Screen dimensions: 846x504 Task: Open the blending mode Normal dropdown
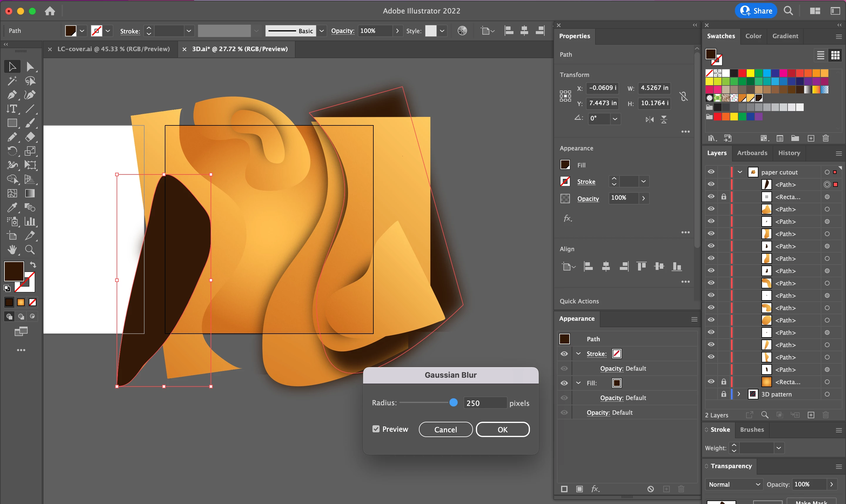pos(734,484)
